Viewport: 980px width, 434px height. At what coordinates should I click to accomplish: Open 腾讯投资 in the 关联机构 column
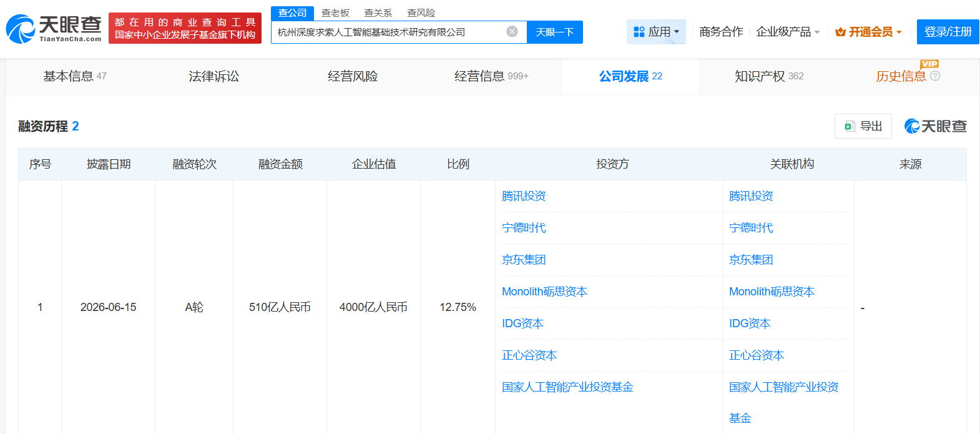point(751,196)
